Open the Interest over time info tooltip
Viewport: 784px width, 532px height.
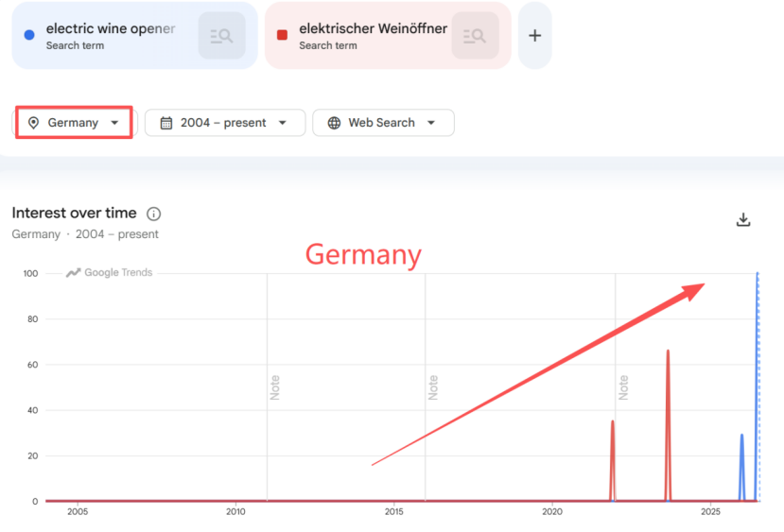[153, 214]
